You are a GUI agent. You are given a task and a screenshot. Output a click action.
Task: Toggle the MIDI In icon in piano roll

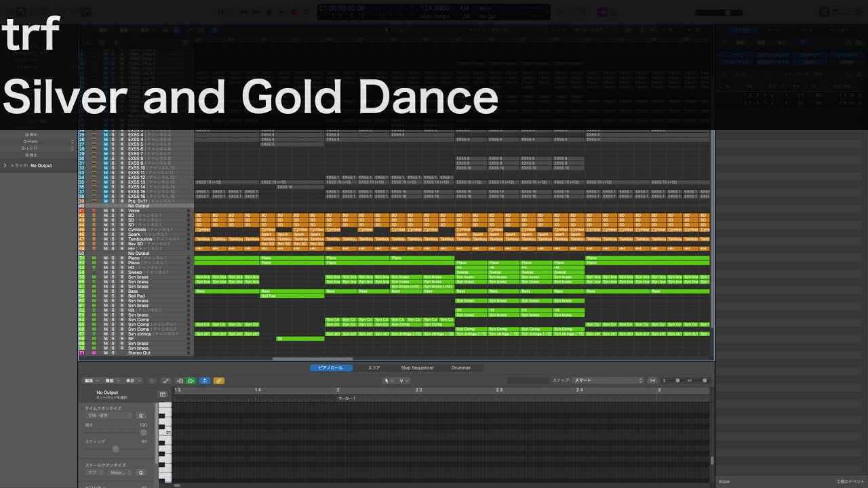coord(180,381)
